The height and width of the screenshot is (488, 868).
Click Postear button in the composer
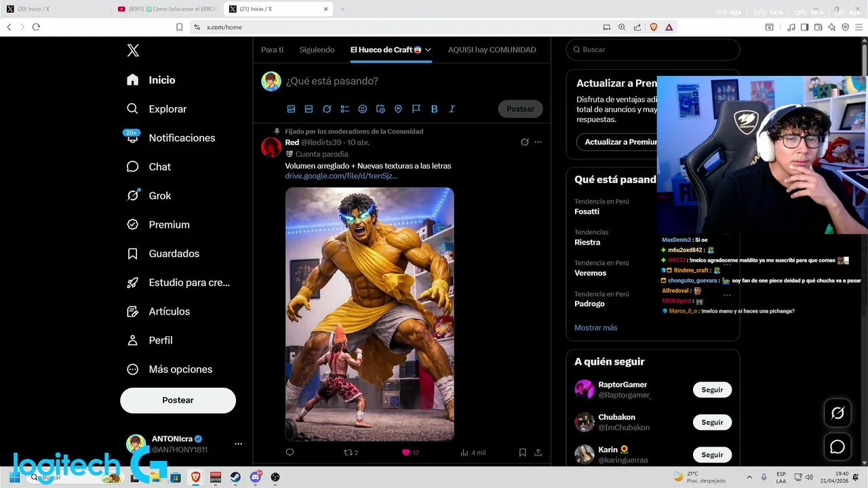[x=520, y=109]
